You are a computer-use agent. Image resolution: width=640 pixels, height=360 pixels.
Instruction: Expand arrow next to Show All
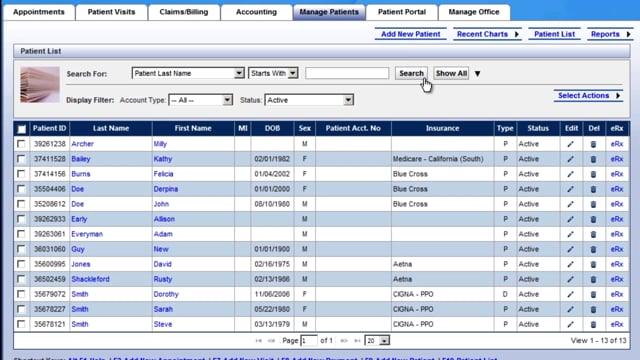(x=477, y=74)
